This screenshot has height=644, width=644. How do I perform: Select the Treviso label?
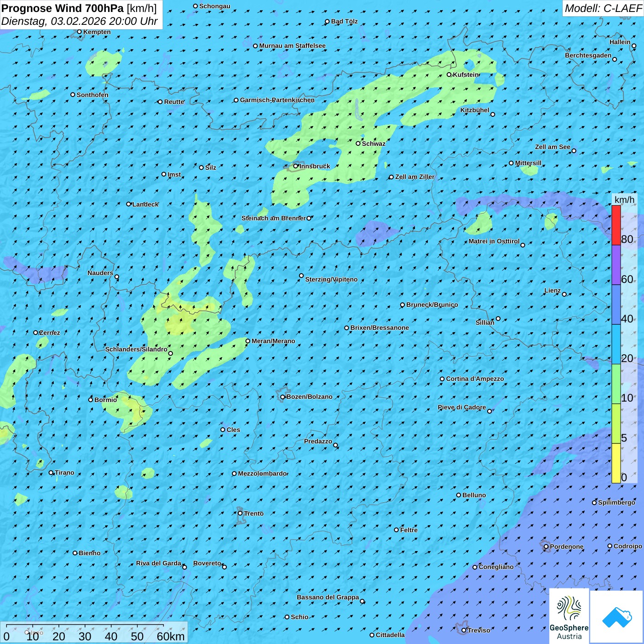tap(479, 630)
